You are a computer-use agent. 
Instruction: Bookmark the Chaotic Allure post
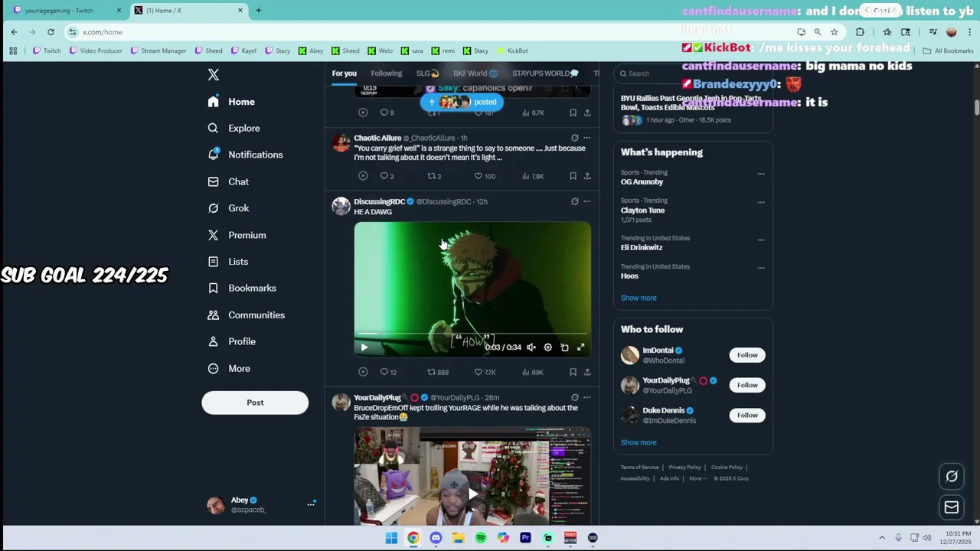click(x=573, y=176)
